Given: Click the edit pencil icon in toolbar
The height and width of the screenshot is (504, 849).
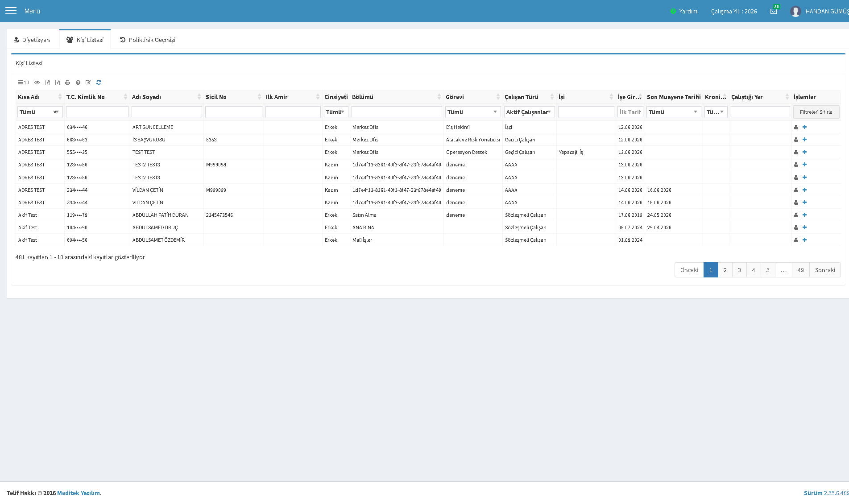Looking at the screenshot, I should [88, 83].
